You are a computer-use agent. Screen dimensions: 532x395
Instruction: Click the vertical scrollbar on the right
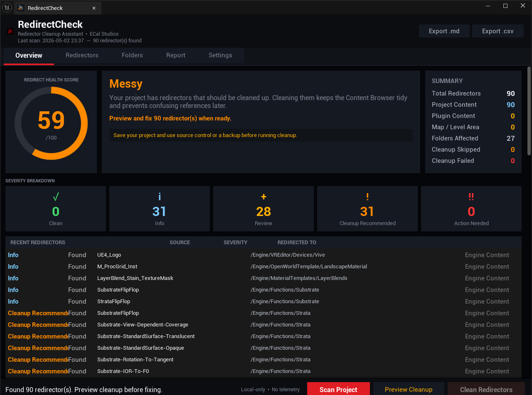[529, 111]
